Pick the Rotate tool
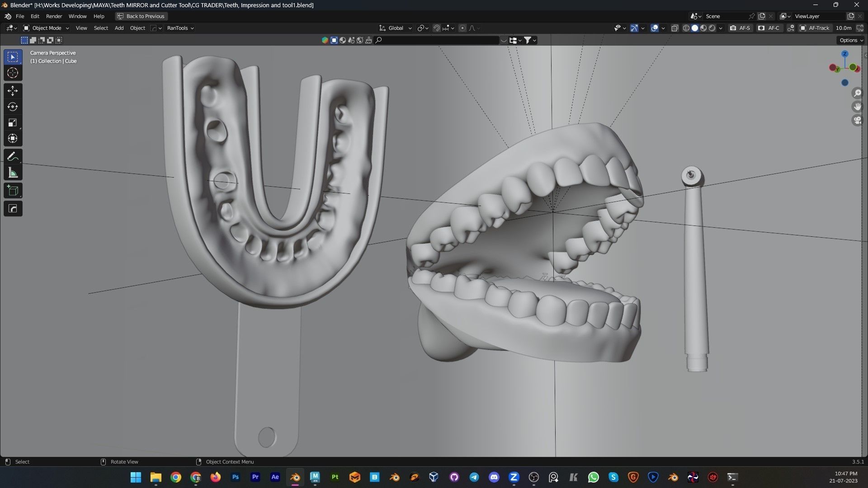This screenshot has height=488, width=868. 13,107
